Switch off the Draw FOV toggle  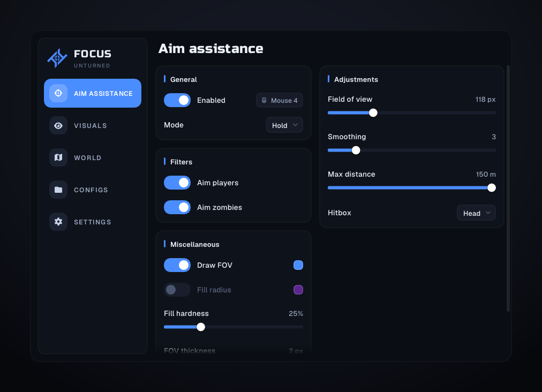point(177,265)
